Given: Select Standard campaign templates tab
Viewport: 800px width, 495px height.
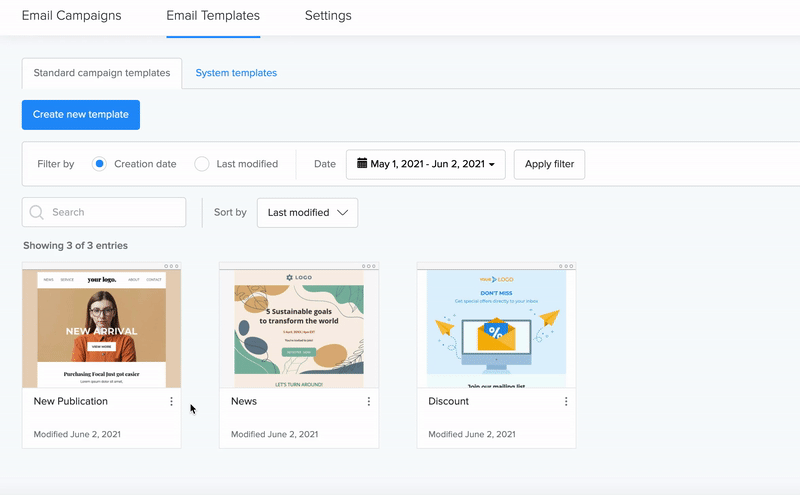Looking at the screenshot, I should 102,73.
